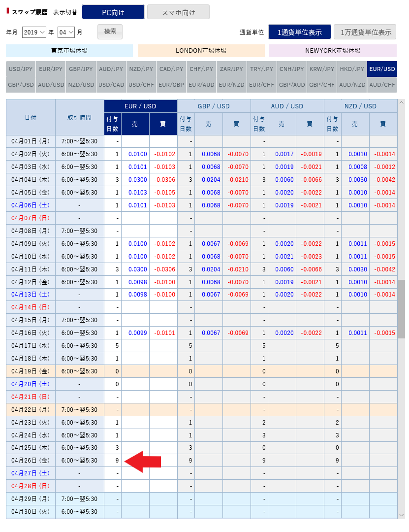Screen dimensions: 409x532
Task: Open the USD/JPY currency tab
Action: pos(21,69)
